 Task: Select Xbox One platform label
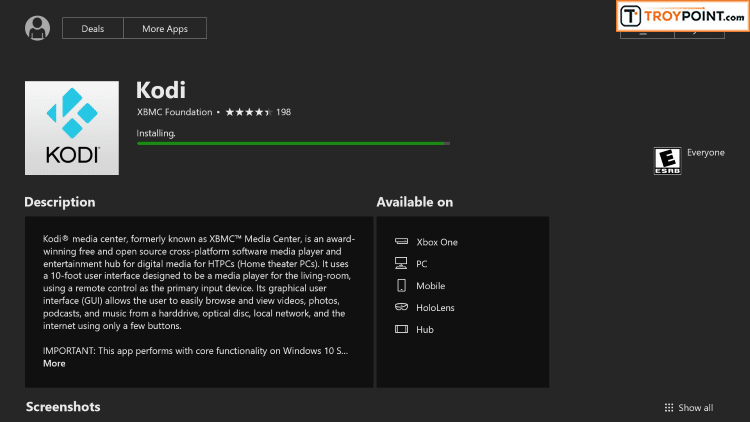pyautogui.click(x=437, y=242)
